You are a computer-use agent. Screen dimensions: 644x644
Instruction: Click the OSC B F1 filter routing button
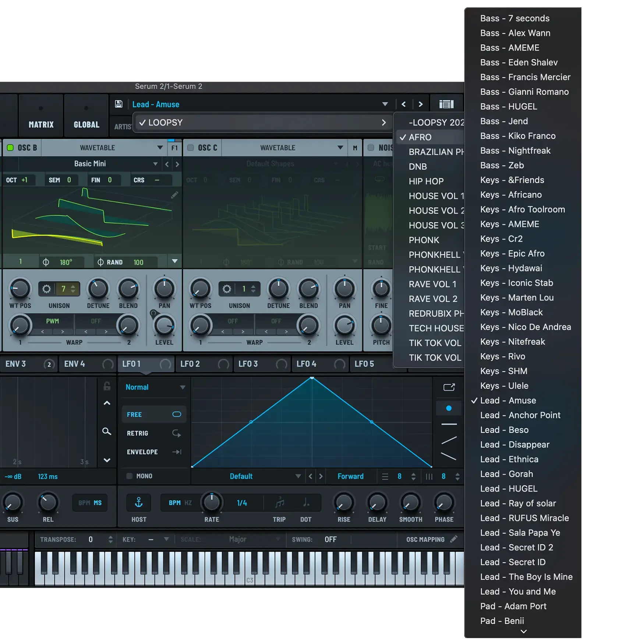coord(174,148)
